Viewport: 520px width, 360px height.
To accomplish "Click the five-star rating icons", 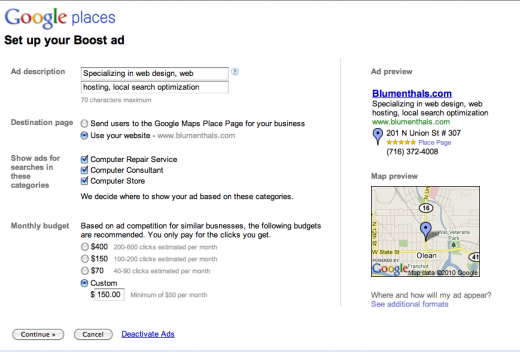I will [x=401, y=142].
